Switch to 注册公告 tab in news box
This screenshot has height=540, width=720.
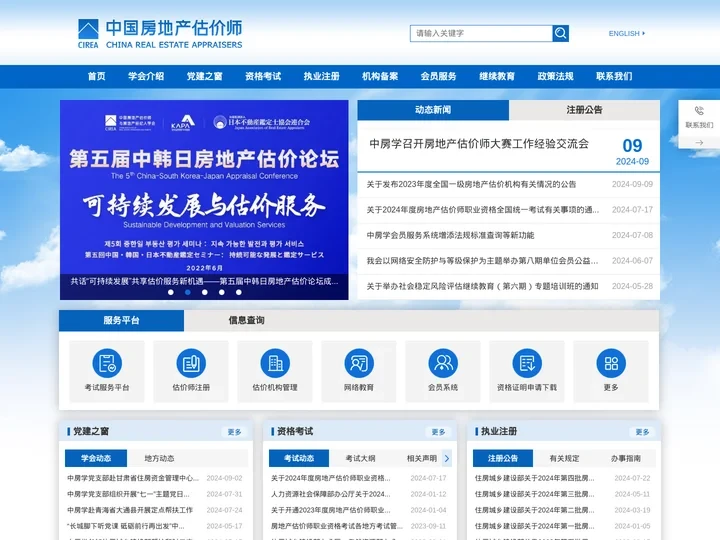[x=584, y=110]
